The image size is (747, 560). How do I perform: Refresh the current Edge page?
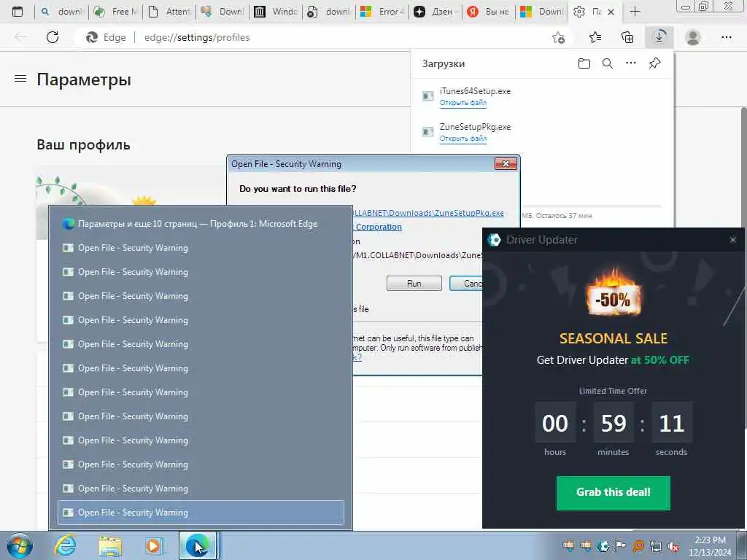pos(53,37)
